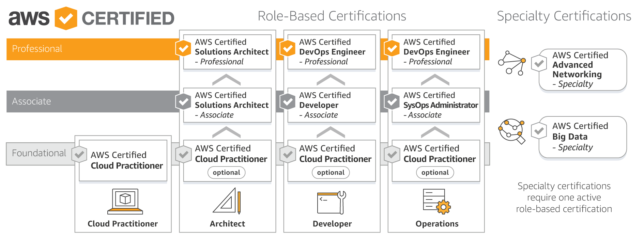The image size is (644, 239).
Task: Click the optional pill in Architect column
Action: pyautogui.click(x=226, y=173)
